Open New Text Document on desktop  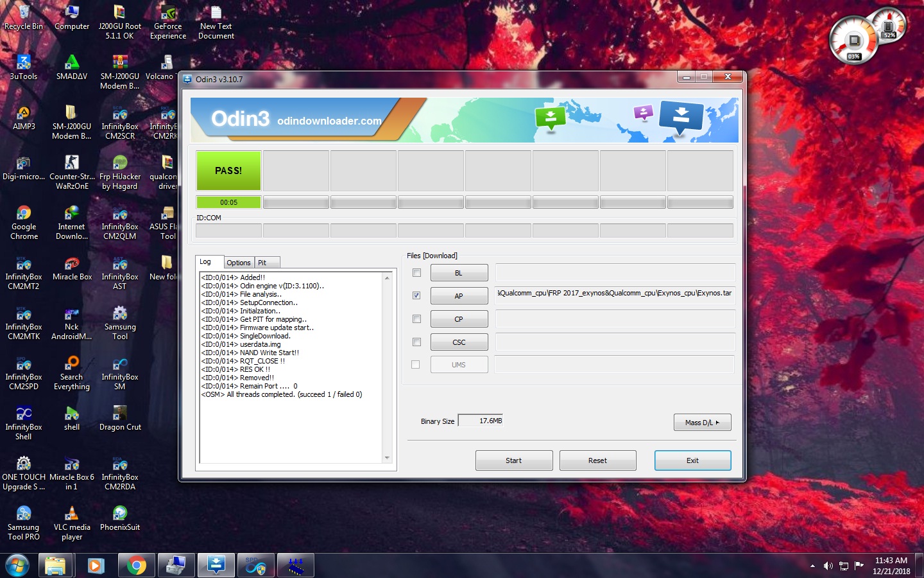pos(216,22)
